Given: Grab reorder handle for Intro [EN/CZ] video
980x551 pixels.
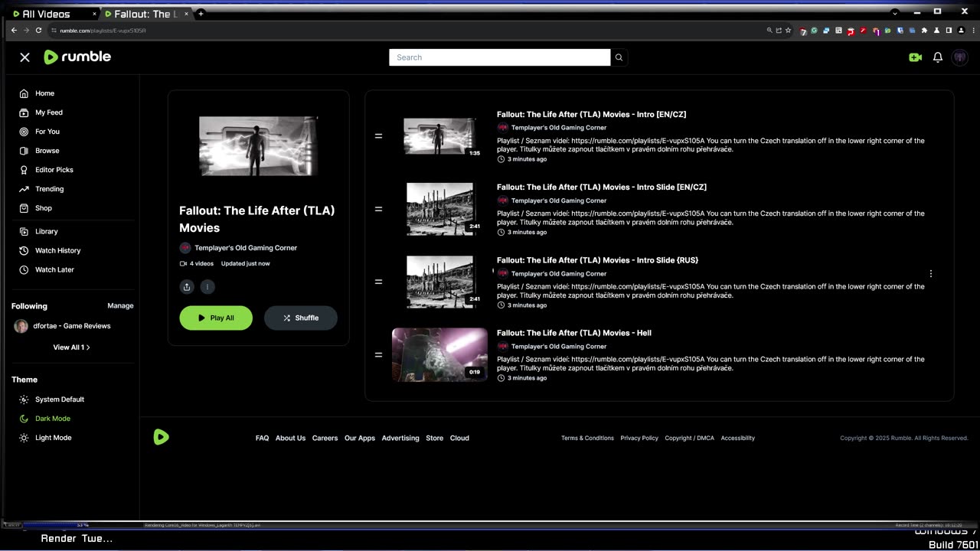Looking at the screenshot, I should [x=378, y=136].
